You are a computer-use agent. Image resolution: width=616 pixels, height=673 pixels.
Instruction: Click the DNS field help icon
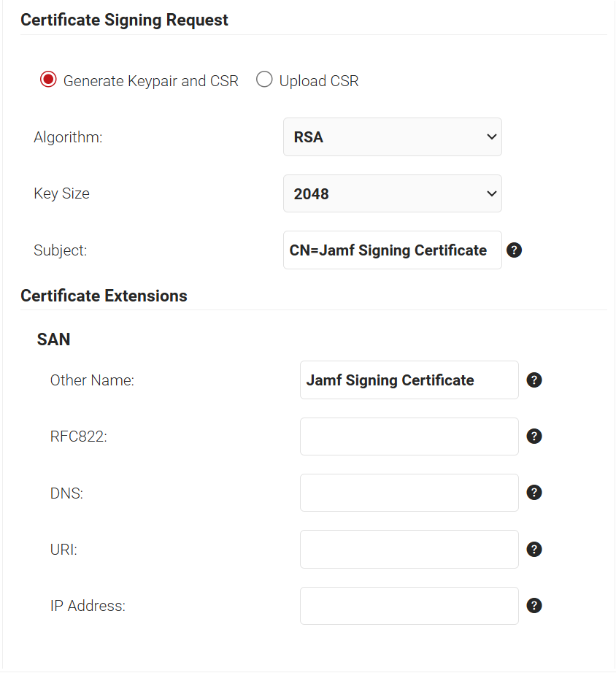coord(534,493)
